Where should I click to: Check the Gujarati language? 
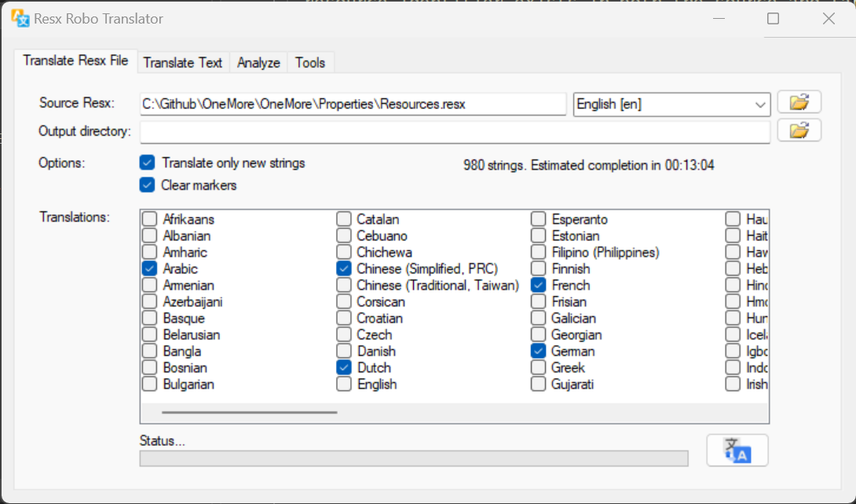point(538,384)
